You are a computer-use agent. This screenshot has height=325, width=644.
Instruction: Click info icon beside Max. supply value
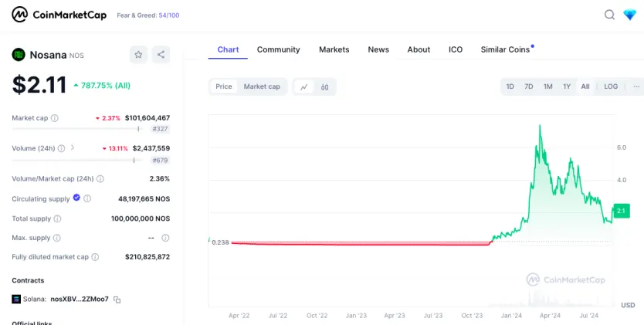pyautogui.click(x=165, y=238)
